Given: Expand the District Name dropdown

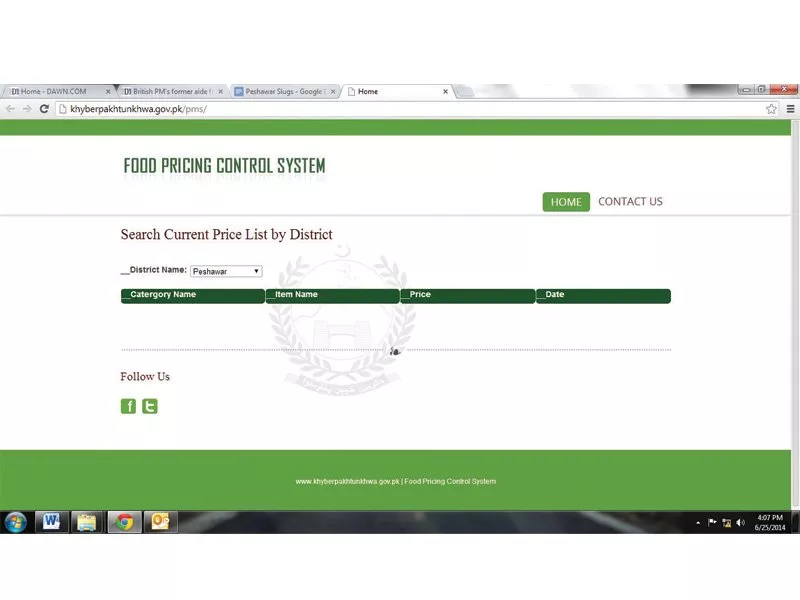Looking at the screenshot, I should pyautogui.click(x=226, y=271).
